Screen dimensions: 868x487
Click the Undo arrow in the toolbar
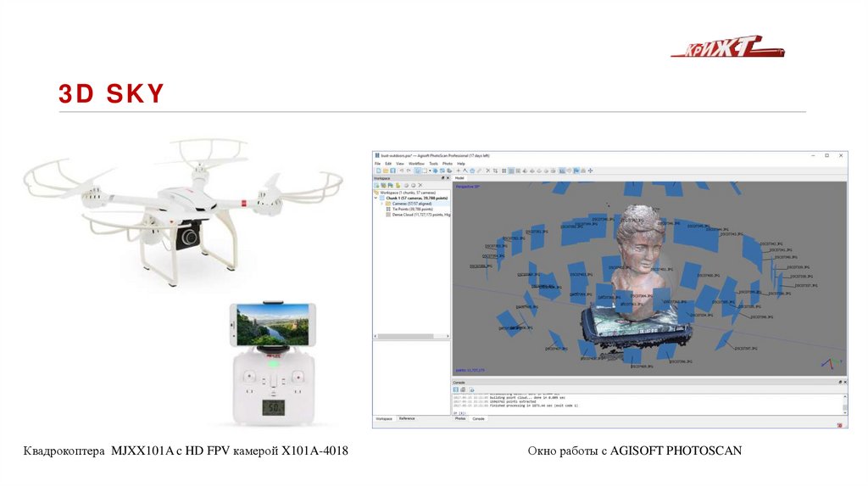[x=402, y=171]
